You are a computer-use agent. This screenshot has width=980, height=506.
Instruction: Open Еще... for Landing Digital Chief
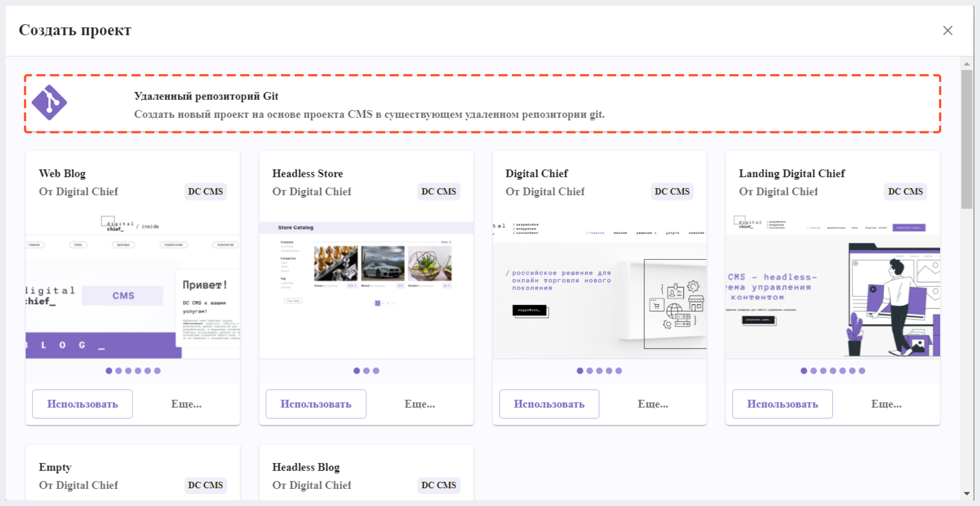click(x=887, y=404)
